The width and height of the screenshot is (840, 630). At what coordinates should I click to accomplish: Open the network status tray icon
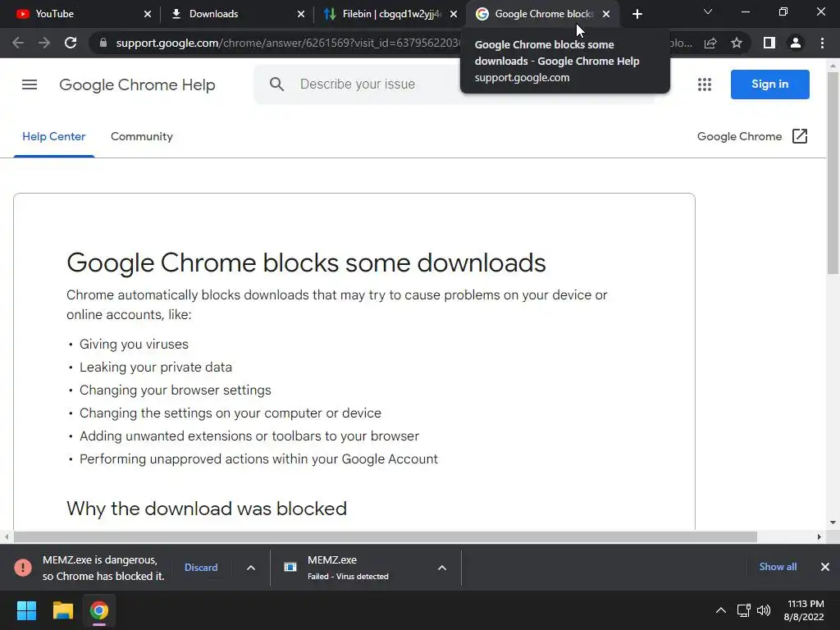click(743, 610)
